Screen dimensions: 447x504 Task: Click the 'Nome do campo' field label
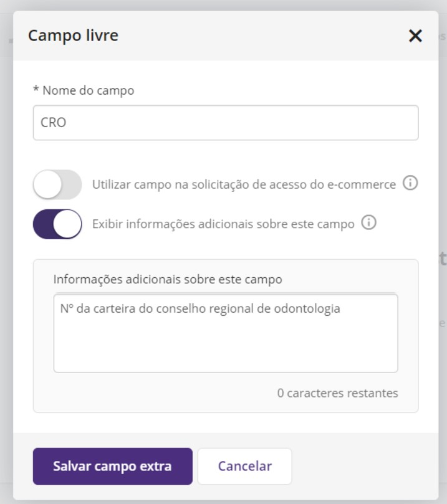pyautogui.click(x=88, y=90)
